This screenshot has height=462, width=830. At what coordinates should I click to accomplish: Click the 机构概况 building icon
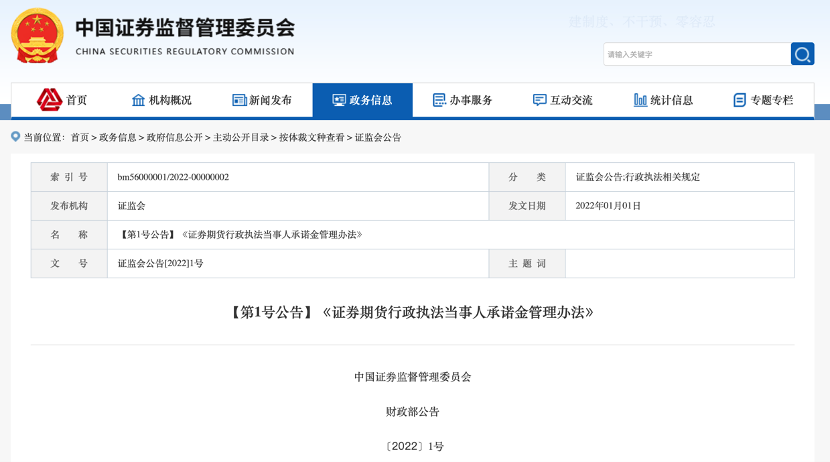(x=138, y=100)
